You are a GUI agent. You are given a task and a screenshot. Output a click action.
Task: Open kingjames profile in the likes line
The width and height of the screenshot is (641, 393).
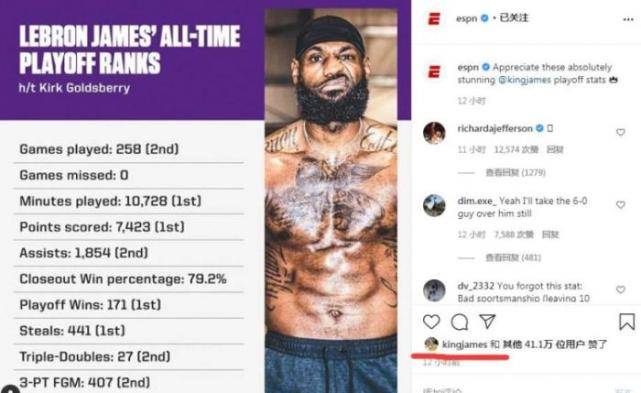(x=464, y=344)
